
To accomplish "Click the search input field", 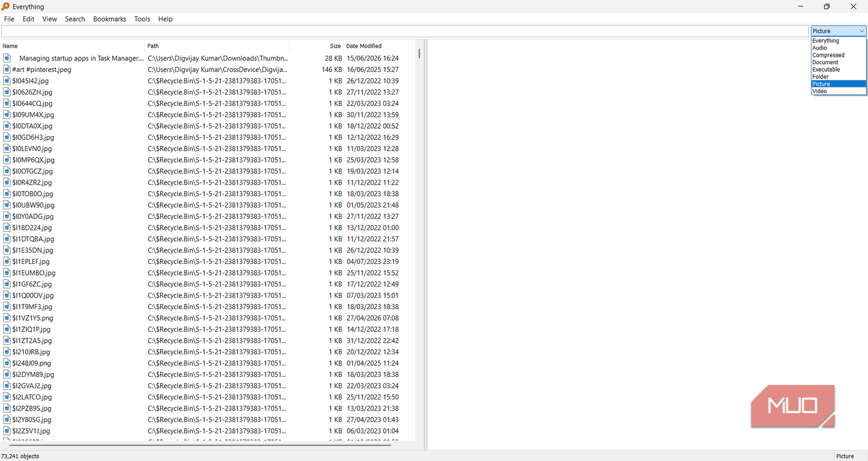I will pos(405,31).
